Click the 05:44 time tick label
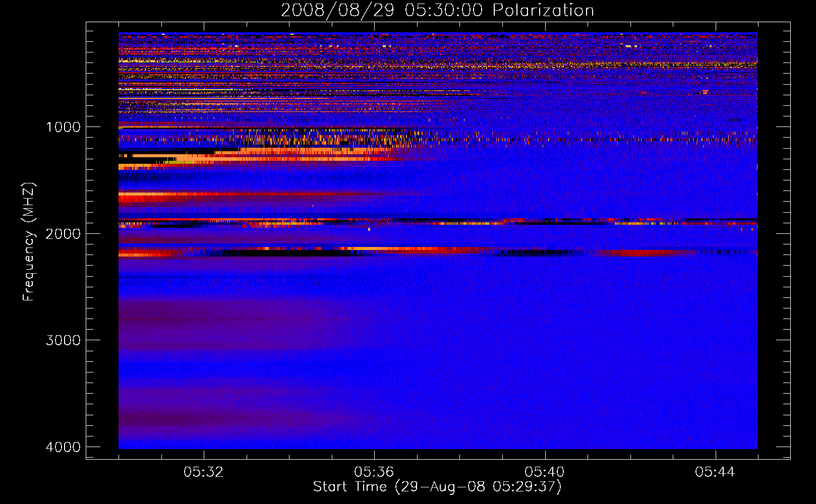 (x=715, y=472)
